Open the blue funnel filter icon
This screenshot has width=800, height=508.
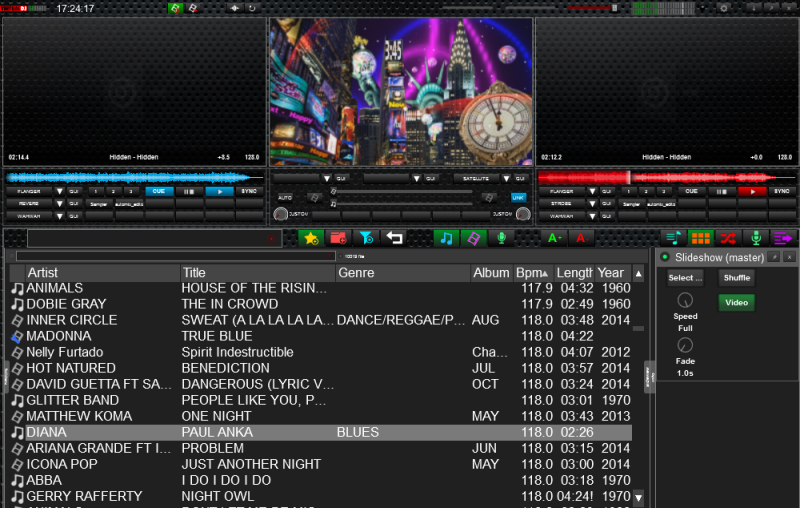click(366, 238)
